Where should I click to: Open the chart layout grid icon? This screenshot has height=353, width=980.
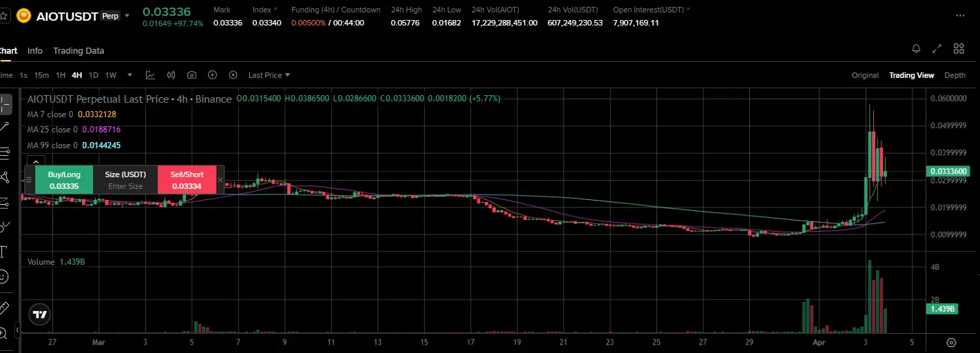[x=959, y=49]
